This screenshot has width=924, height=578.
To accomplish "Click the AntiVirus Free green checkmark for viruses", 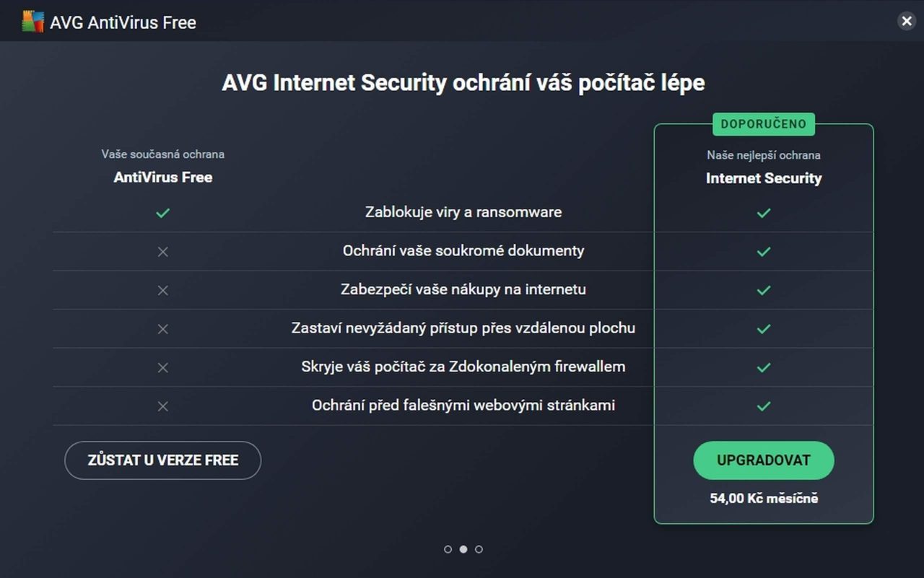I will coord(163,213).
